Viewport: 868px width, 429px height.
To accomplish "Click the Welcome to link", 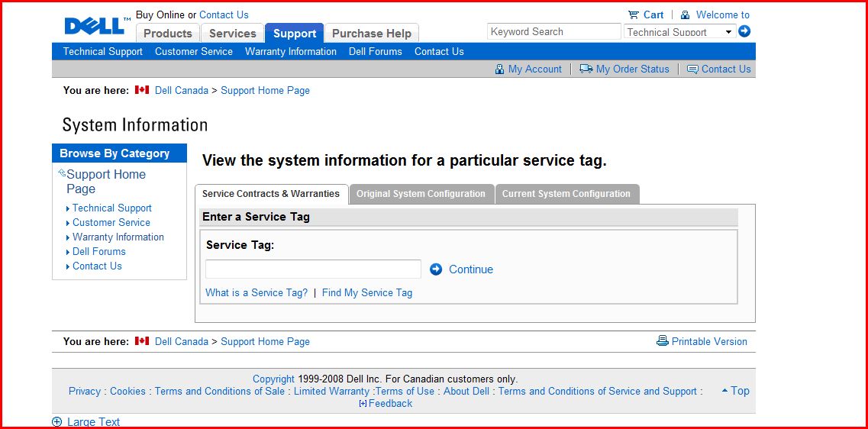I will pyautogui.click(x=722, y=15).
